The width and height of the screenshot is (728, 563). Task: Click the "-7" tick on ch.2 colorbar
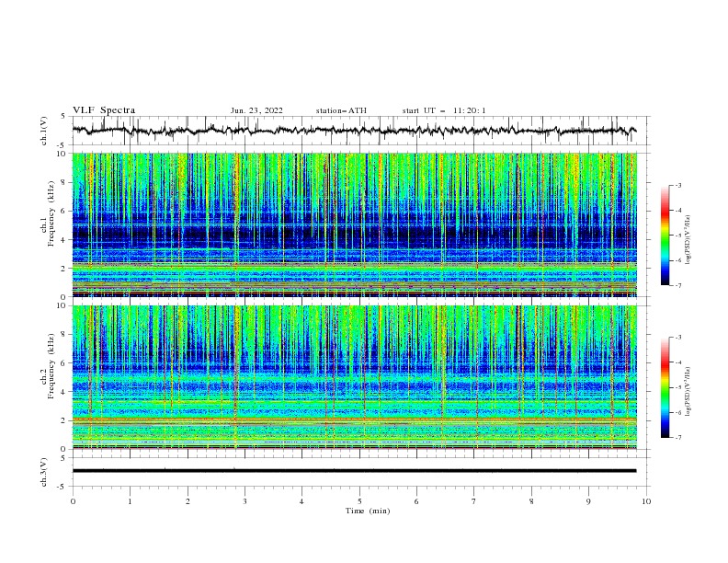[x=677, y=437]
